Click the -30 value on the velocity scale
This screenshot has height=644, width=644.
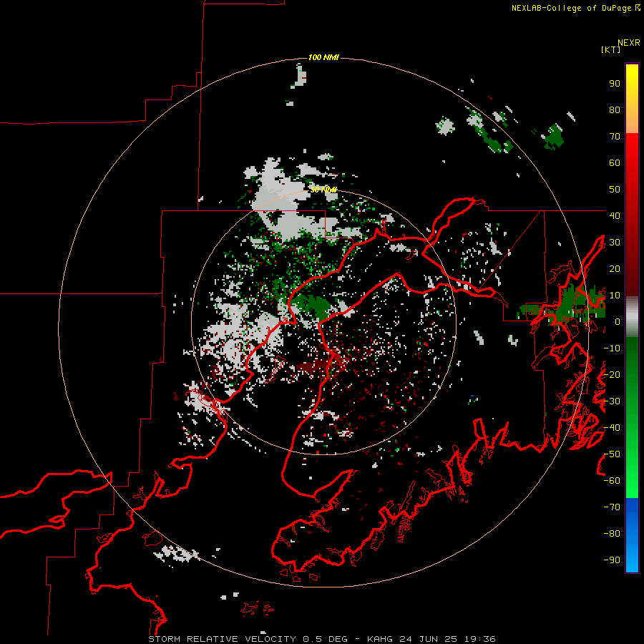coord(612,401)
